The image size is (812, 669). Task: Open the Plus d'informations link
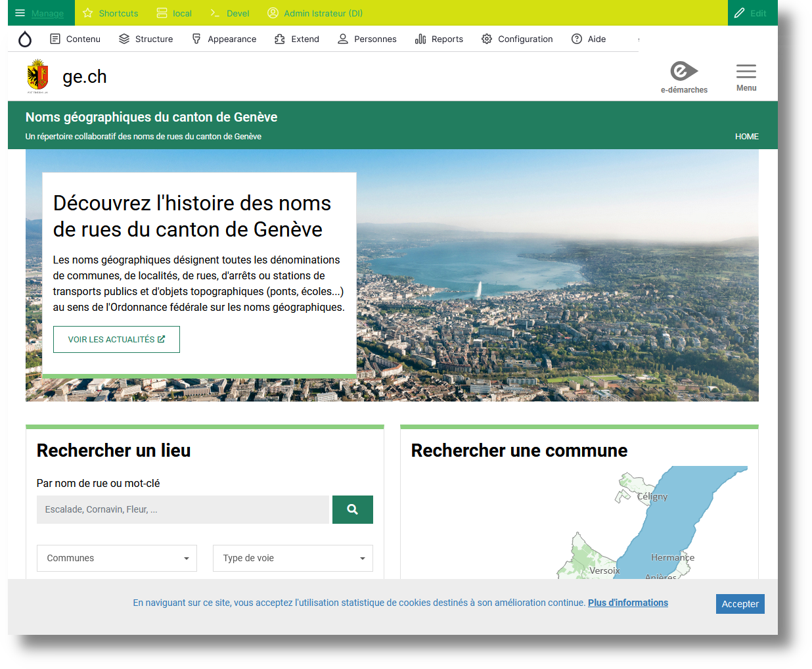tap(627, 603)
